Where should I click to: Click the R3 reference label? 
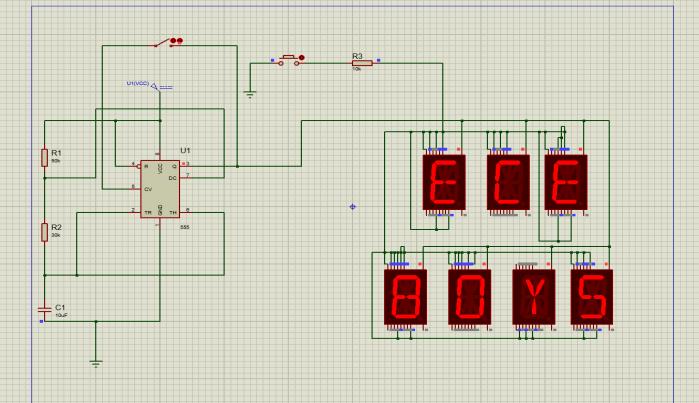(358, 56)
